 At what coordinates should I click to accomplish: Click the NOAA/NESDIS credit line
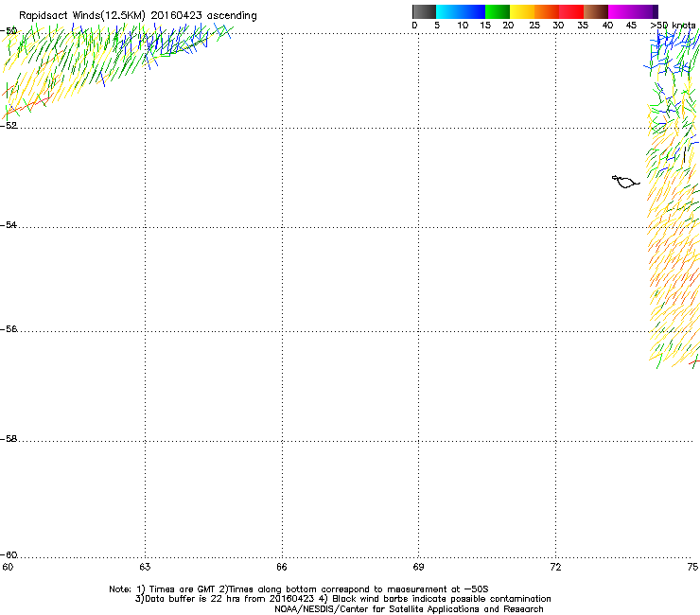coord(409,609)
